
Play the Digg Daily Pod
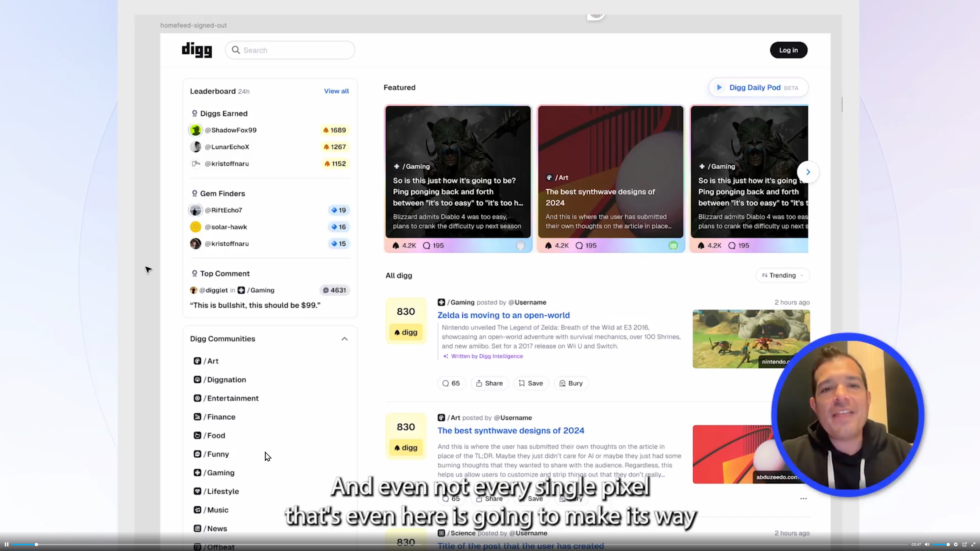click(x=758, y=87)
